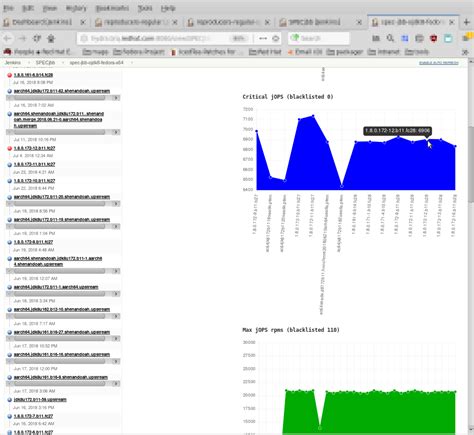Click the 'Jul 4, 2018 12:34 AM' timestamp
This screenshot has width=474, height=435.
coord(33,156)
